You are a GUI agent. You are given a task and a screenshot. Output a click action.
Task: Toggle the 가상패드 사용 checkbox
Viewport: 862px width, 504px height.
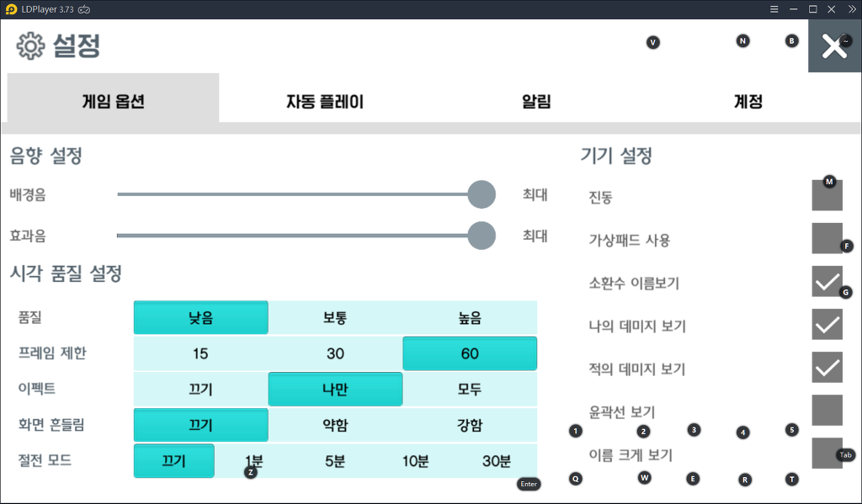pyautogui.click(x=827, y=238)
